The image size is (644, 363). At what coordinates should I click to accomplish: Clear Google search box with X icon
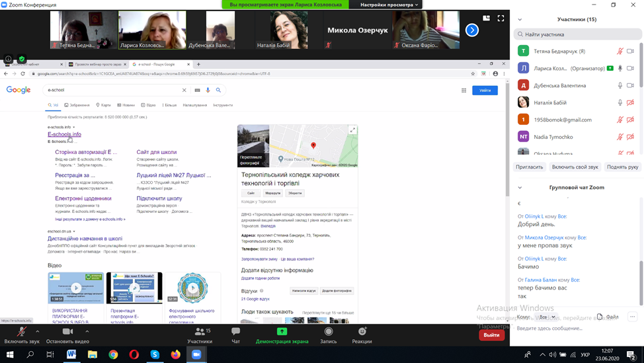point(184,91)
